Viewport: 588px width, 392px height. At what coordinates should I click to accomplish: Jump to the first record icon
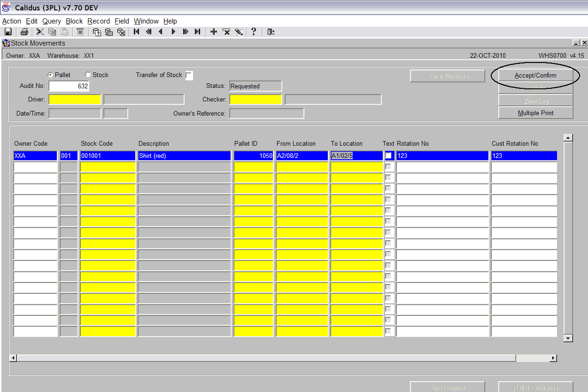(x=136, y=31)
